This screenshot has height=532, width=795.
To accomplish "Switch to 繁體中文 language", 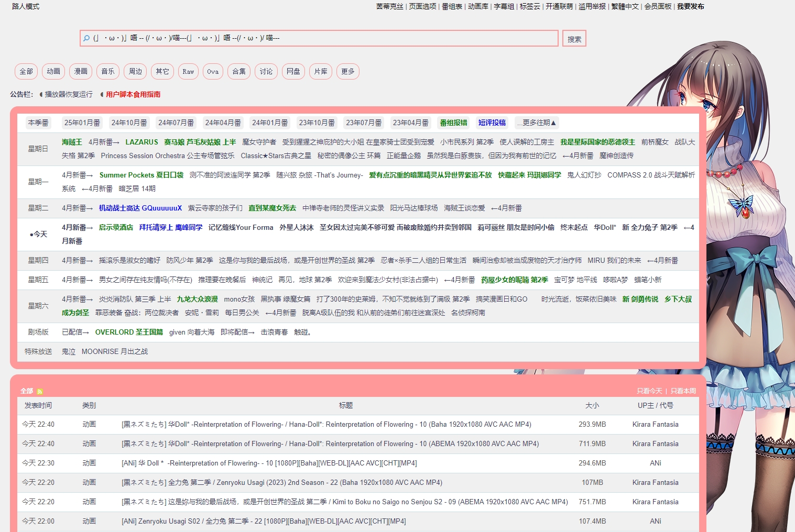I will pos(625,6).
